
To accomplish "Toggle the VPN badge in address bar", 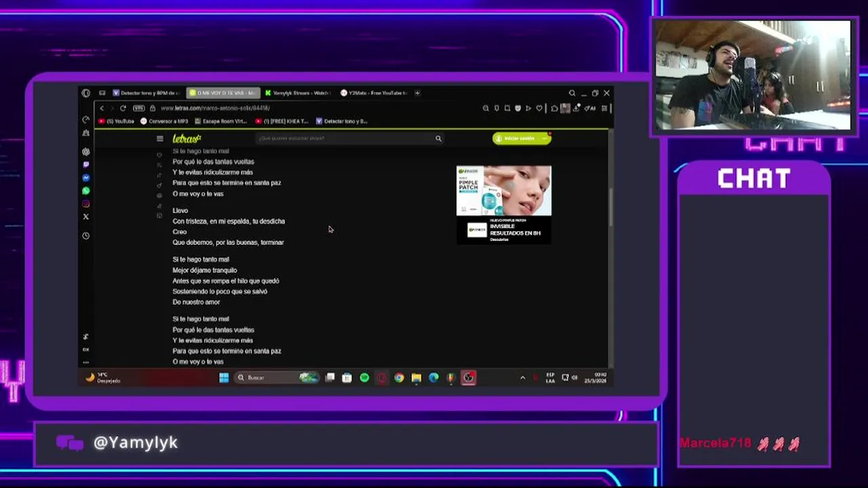I will pyautogui.click(x=139, y=108).
